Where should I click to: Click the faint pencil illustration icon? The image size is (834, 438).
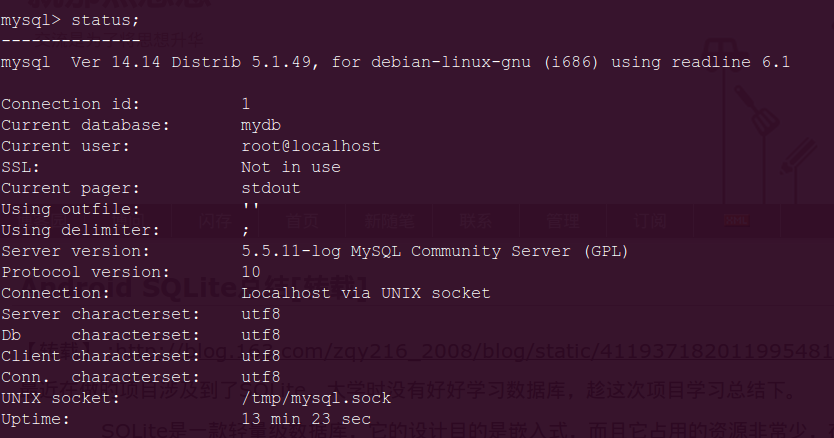point(798,156)
